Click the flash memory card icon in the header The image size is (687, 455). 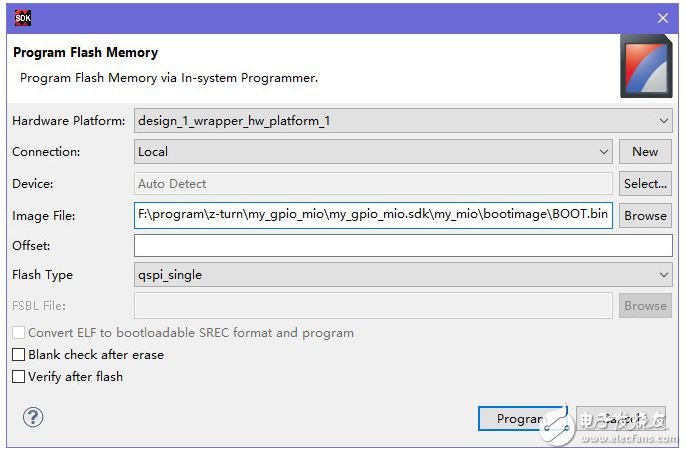(645, 65)
